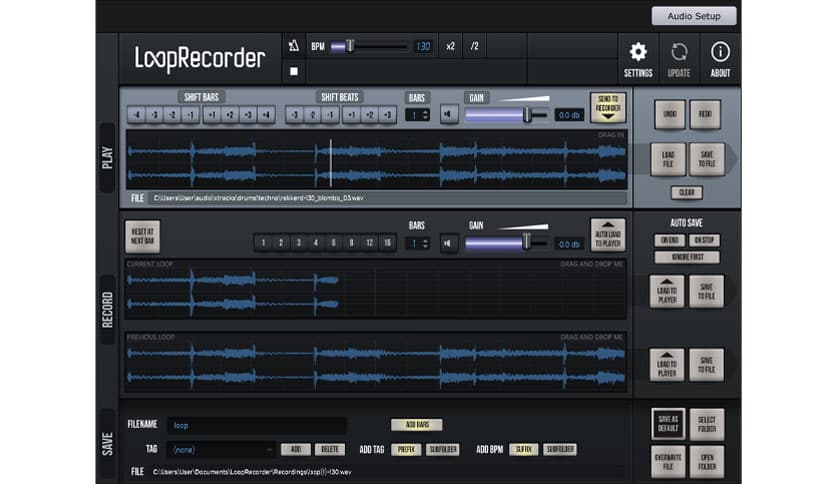The image size is (836, 484).
Task: Shift bars by -1
Action: coord(190,115)
